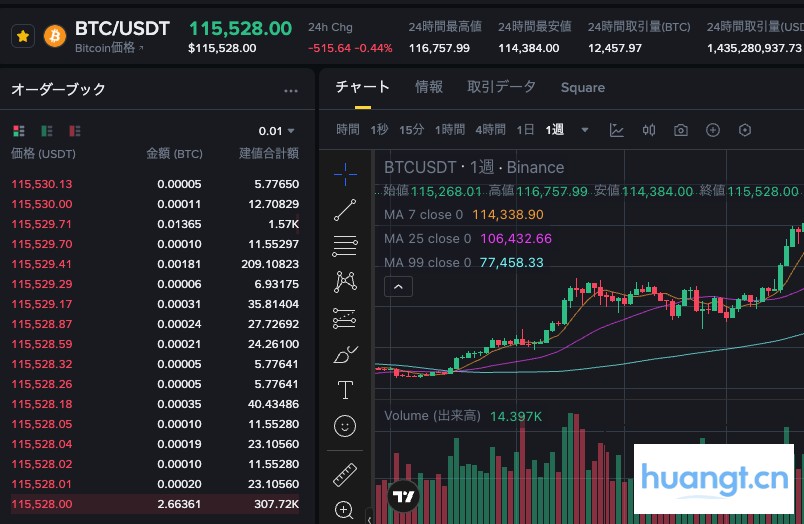Switch to the Square tab
This screenshot has height=524, width=804.
pyautogui.click(x=582, y=88)
